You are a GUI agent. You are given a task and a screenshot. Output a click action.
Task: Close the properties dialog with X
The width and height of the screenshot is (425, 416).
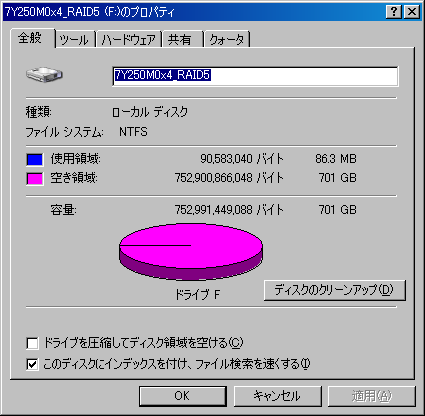pyautogui.click(x=412, y=12)
